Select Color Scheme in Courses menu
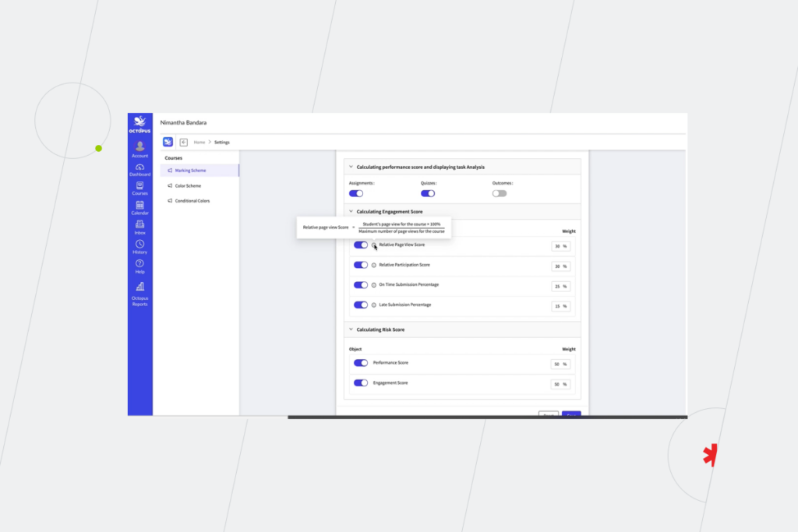 [x=187, y=185]
